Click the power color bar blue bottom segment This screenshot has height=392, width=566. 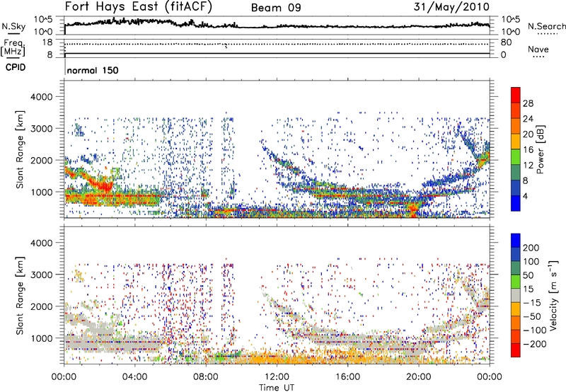click(x=515, y=203)
